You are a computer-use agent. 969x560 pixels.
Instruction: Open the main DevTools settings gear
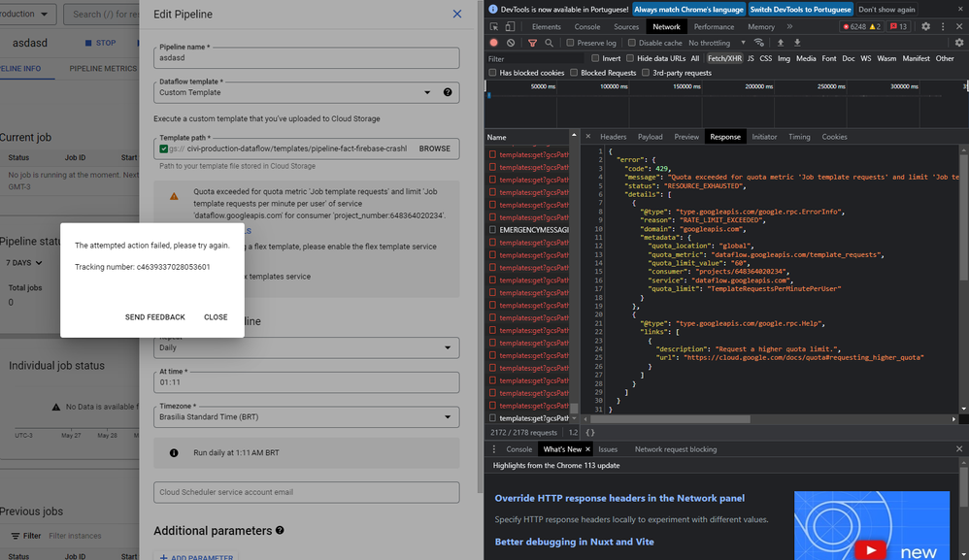point(925,26)
